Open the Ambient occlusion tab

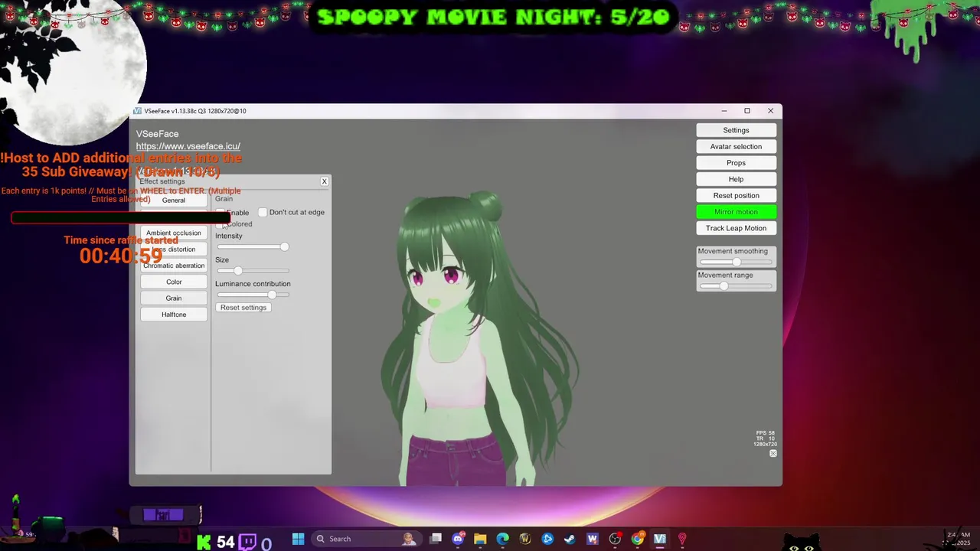coord(174,233)
